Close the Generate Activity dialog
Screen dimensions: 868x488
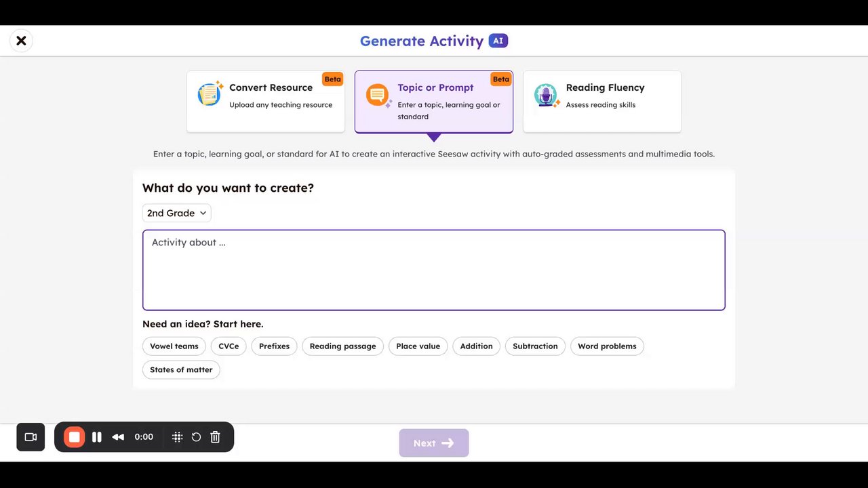coord(21,41)
